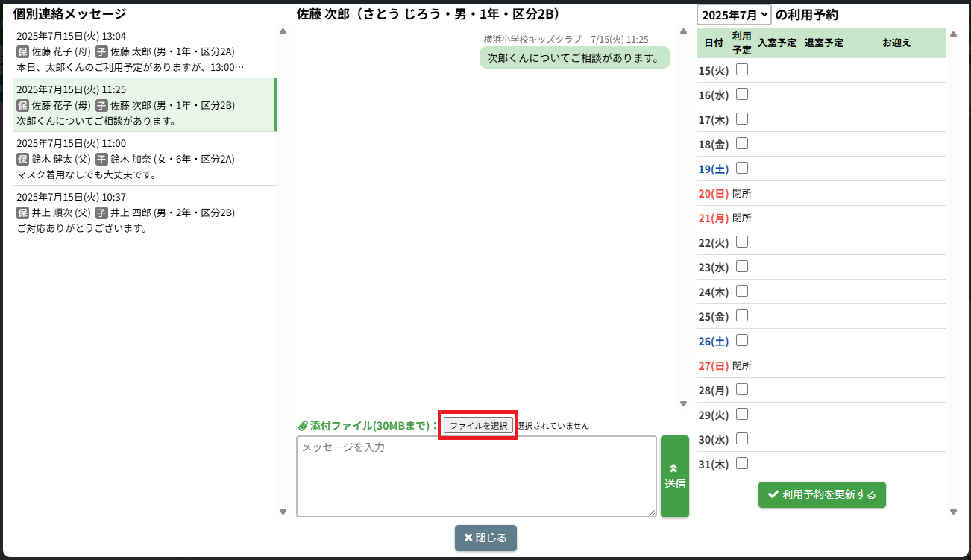Image resolution: width=971 pixels, height=560 pixels.
Task: Tick the checkbox for 24(木)
Action: [742, 292]
